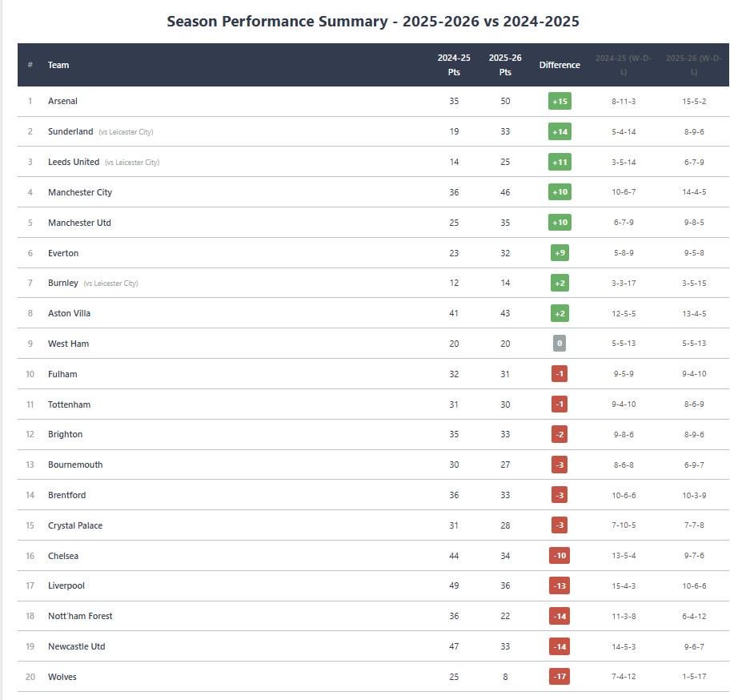Click Leeds United's +11 badge
Viewport: 734px width, 700px height.
(x=560, y=162)
